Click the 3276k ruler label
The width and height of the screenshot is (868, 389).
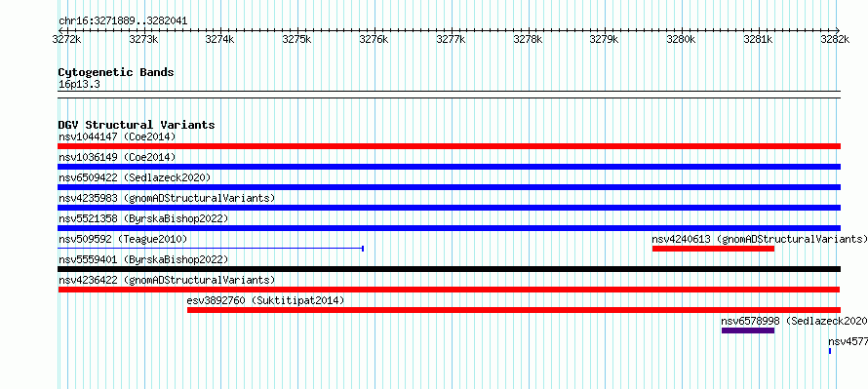click(x=375, y=39)
